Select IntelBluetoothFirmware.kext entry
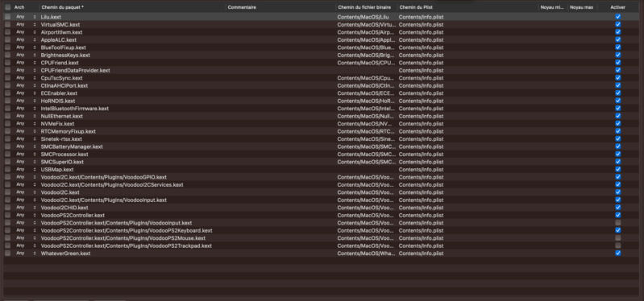 click(x=74, y=109)
